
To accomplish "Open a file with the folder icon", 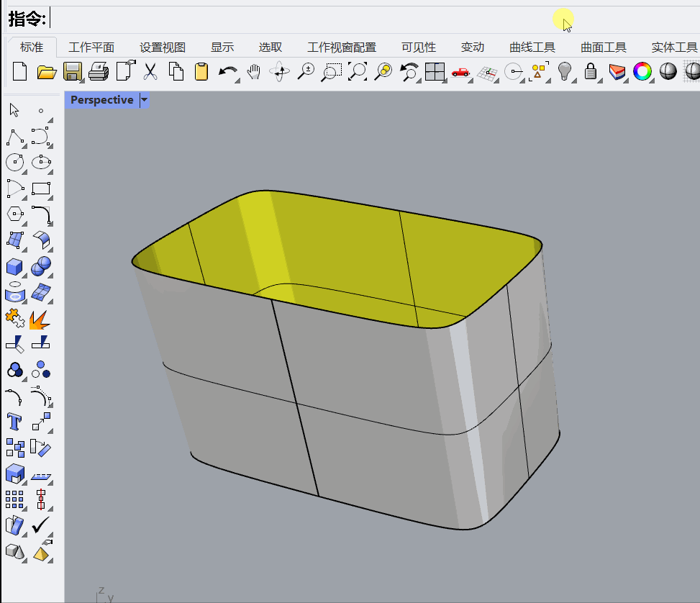I will (x=47, y=72).
